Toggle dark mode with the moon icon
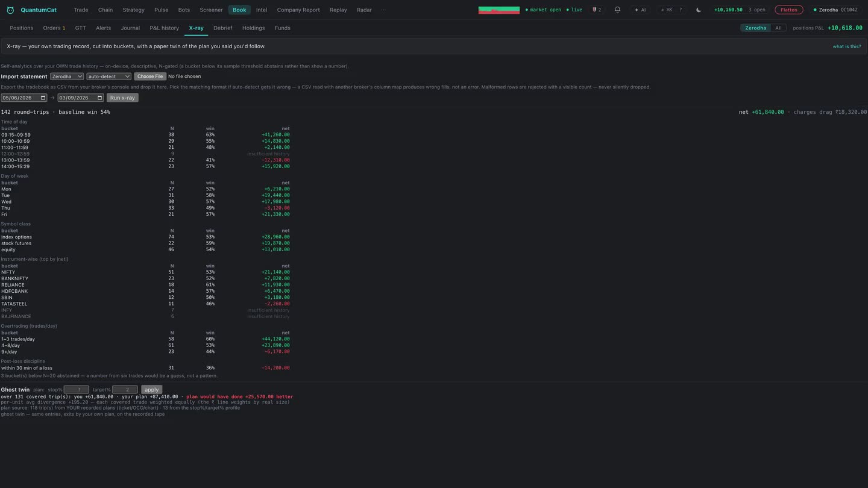 click(699, 10)
